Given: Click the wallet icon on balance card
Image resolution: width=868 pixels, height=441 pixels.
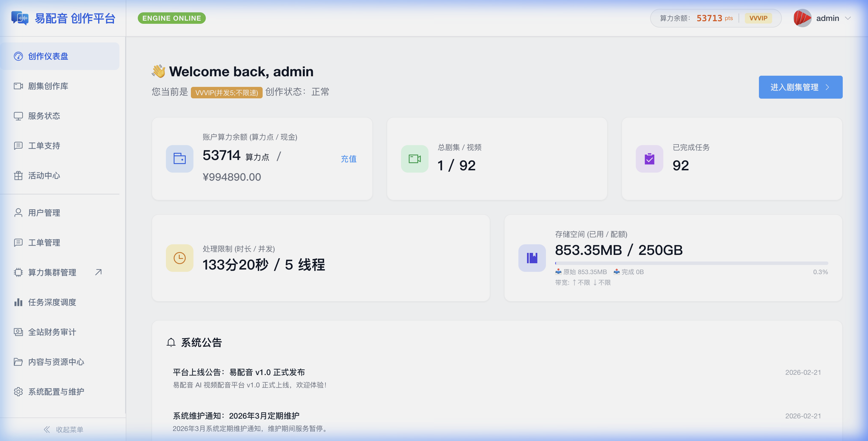Looking at the screenshot, I should (x=179, y=159).
